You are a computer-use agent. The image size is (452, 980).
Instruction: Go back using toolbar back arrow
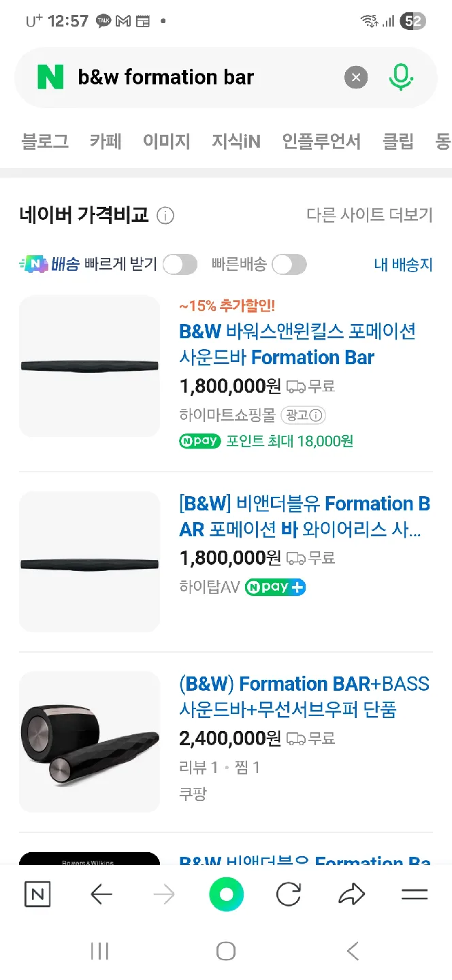[x=101, y=894]
